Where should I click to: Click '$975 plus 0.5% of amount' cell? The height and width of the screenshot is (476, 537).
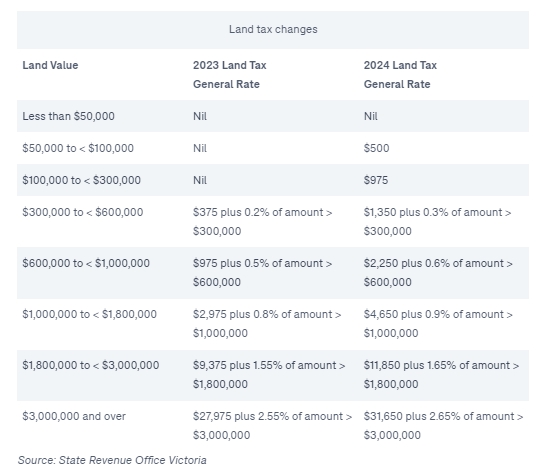point(263,273)
